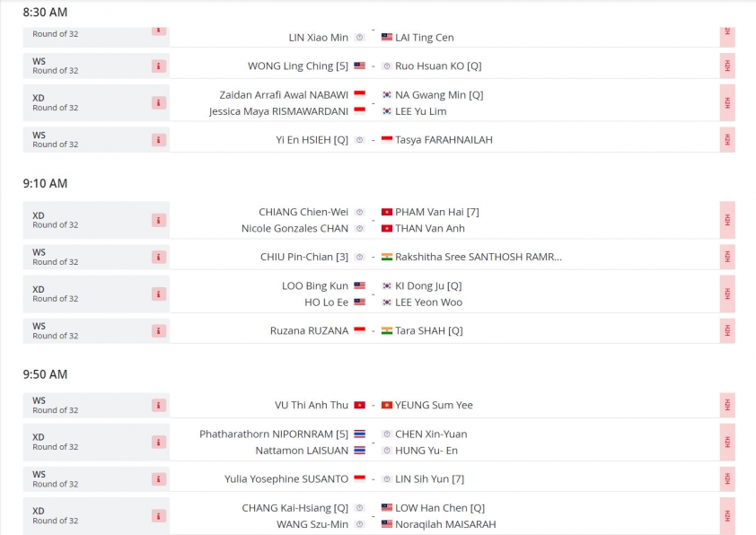Viewport: 756px width, 535px height.
Task: View H2H for CHIANG Chien-Wei doubles match
Action: 727,220
